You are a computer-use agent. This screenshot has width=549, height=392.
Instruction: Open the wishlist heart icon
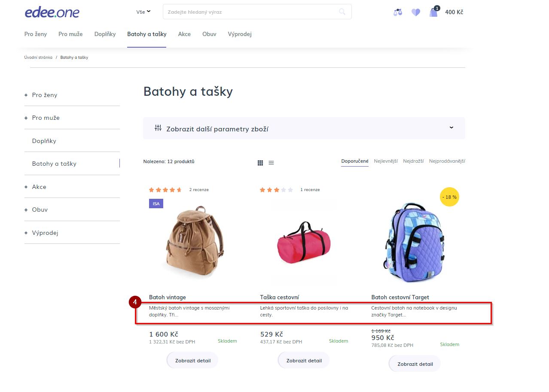[415, 12]
